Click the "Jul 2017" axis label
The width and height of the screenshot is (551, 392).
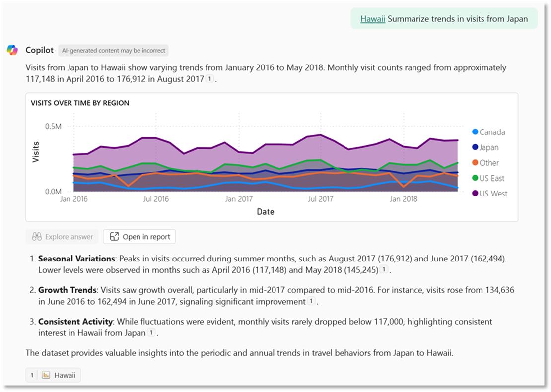tap(321, 199)
